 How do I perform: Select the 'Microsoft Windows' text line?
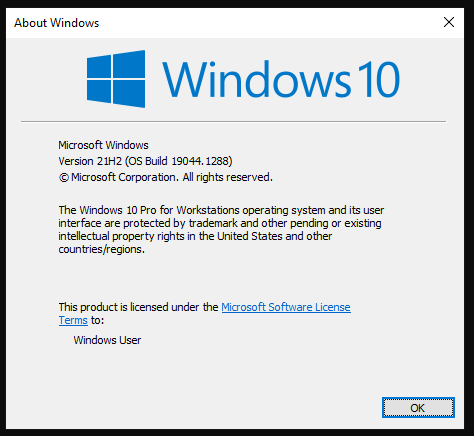click(x=103, y=145)
